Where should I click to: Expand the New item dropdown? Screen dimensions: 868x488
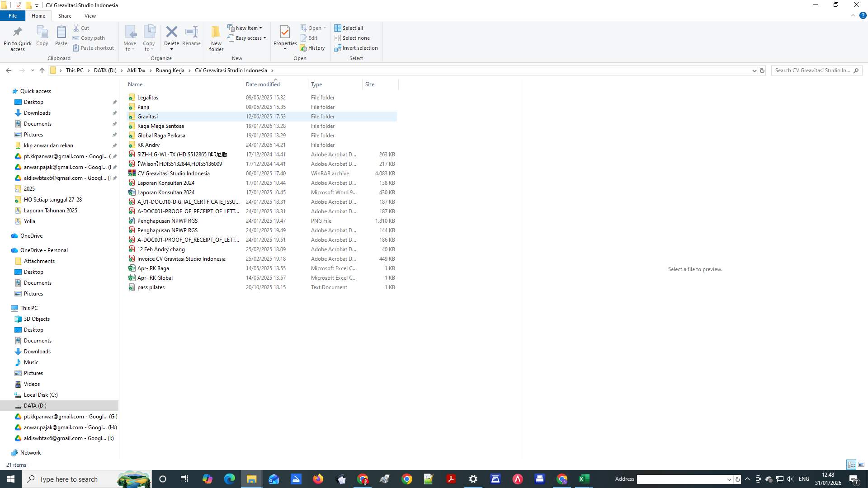(245, 28)
